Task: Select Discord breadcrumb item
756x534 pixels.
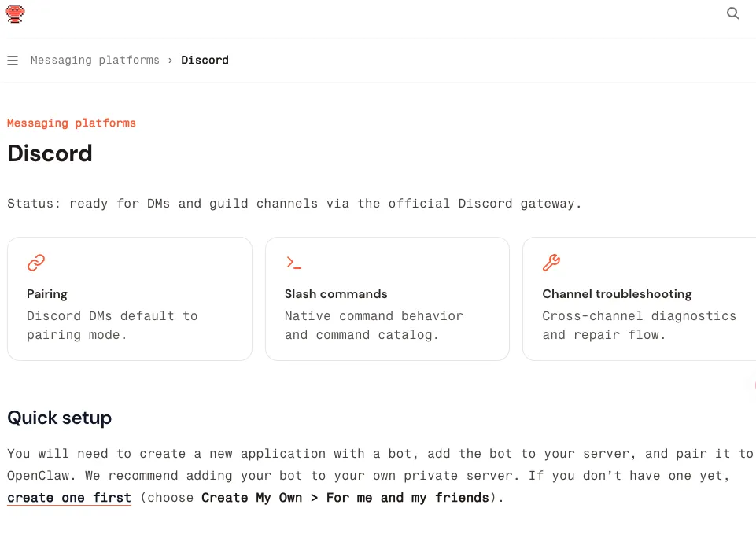Action: point(205,61)
